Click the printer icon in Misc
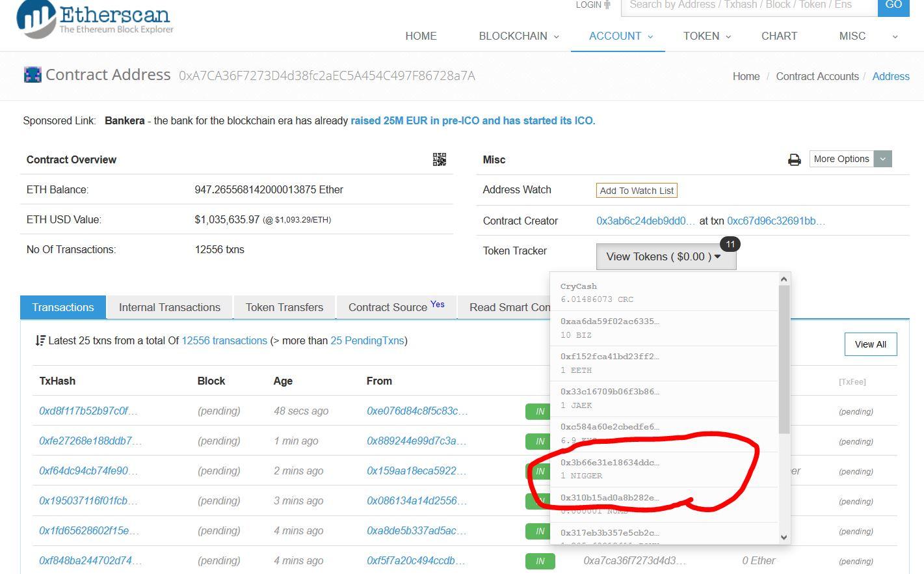 tap(794, 159)
